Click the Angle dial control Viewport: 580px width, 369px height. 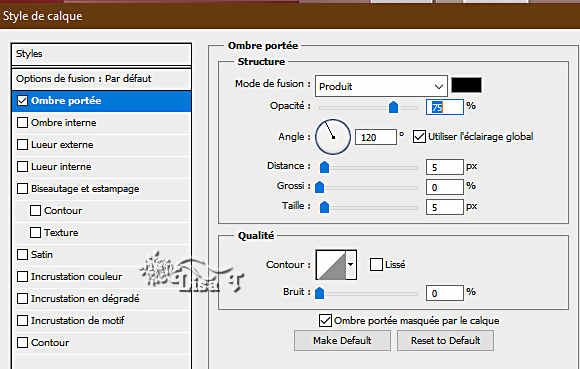coord(333,137)
